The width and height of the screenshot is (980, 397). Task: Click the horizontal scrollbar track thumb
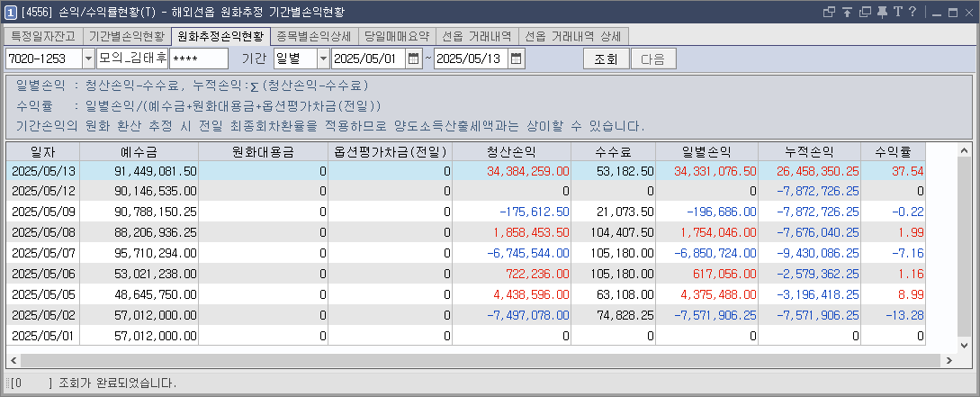click(x=480, y=361)
